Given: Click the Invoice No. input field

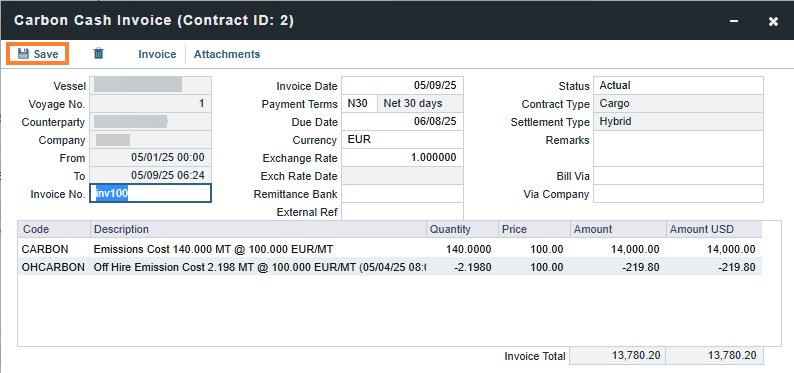Looking at the screenshot, I should (150, 193).
